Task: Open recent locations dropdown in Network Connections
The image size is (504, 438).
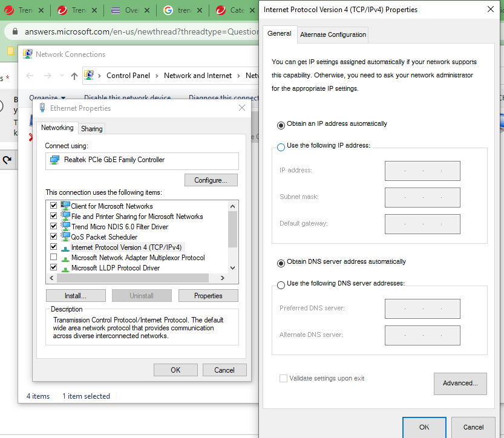Action: click(x=62, y=76)
